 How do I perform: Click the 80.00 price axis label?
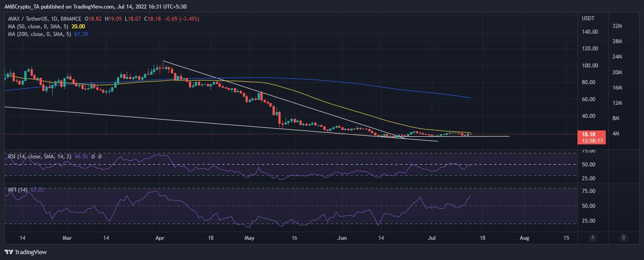(x=588, y=82)
